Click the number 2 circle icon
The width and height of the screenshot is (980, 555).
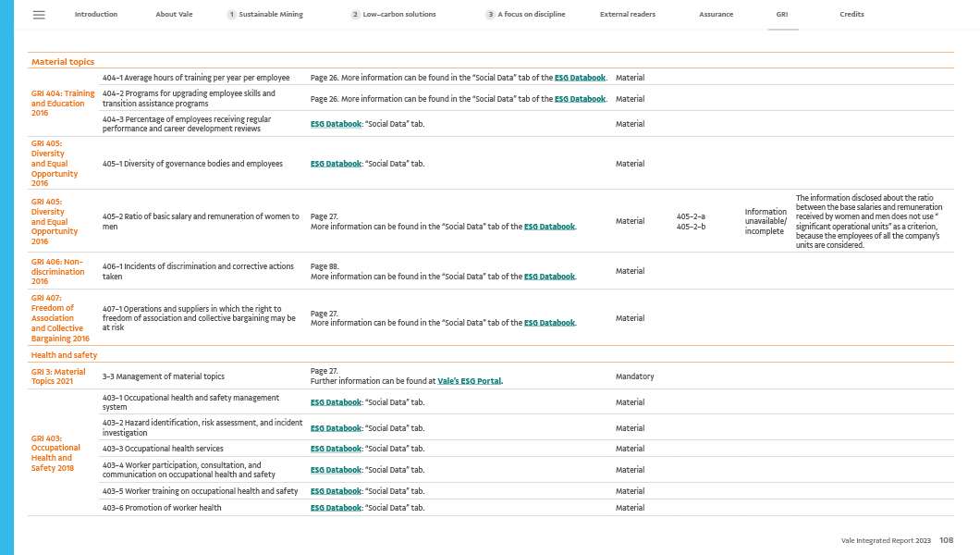pos(355,15)
